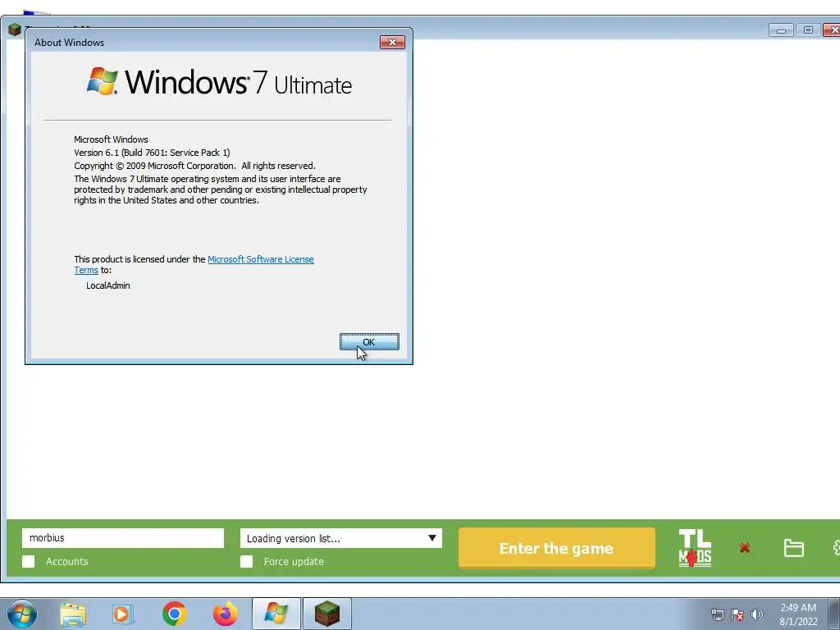This screenshot has width=840, height=630.
Task: Toggle the Force update checkbox
Action: pos(246,561)
